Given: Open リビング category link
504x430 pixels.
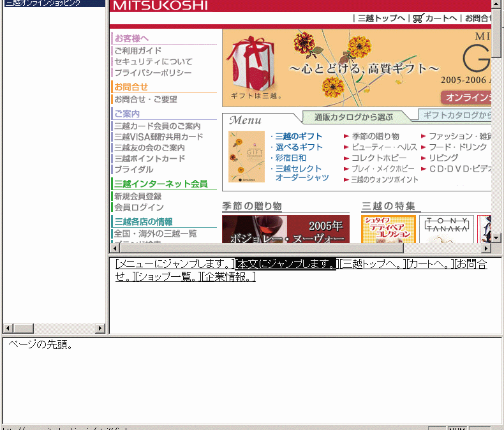Looking at the screenshot, I should point(443,158).
